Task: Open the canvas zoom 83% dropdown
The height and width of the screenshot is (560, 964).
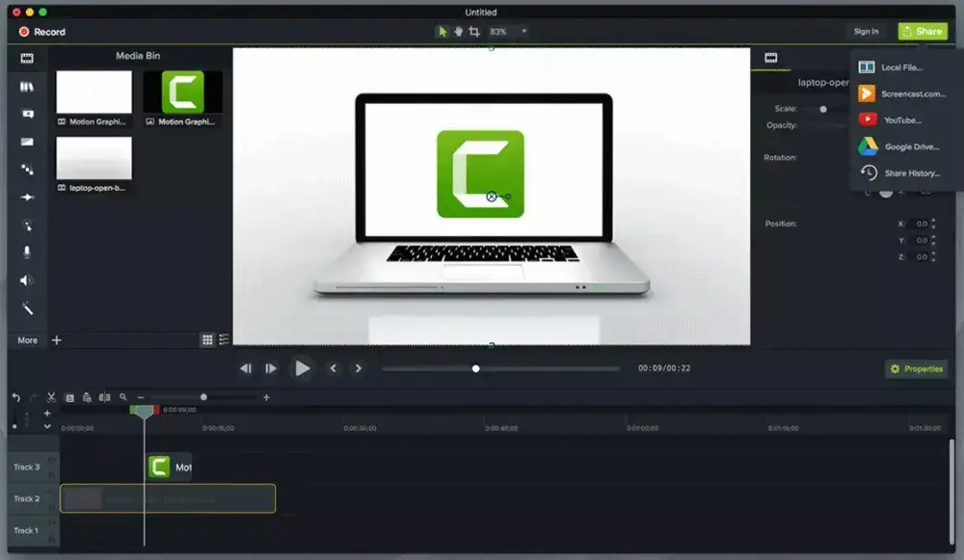Action: 508,32
